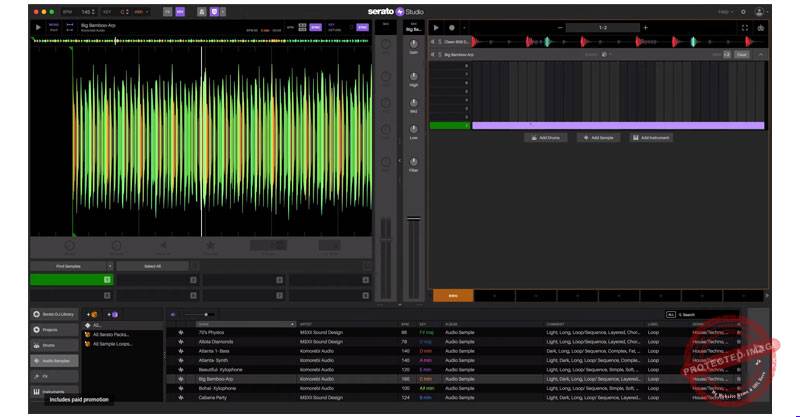Select the All... crate

point(123,325)
